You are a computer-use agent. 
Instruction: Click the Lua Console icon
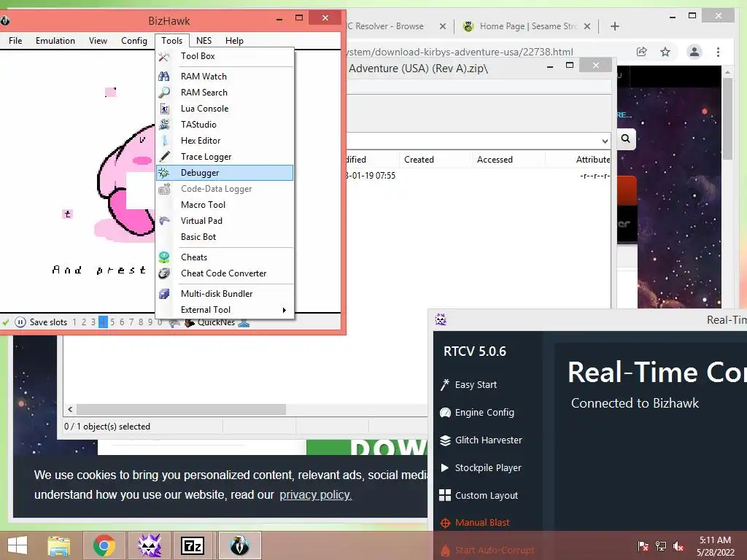(164, 109)
